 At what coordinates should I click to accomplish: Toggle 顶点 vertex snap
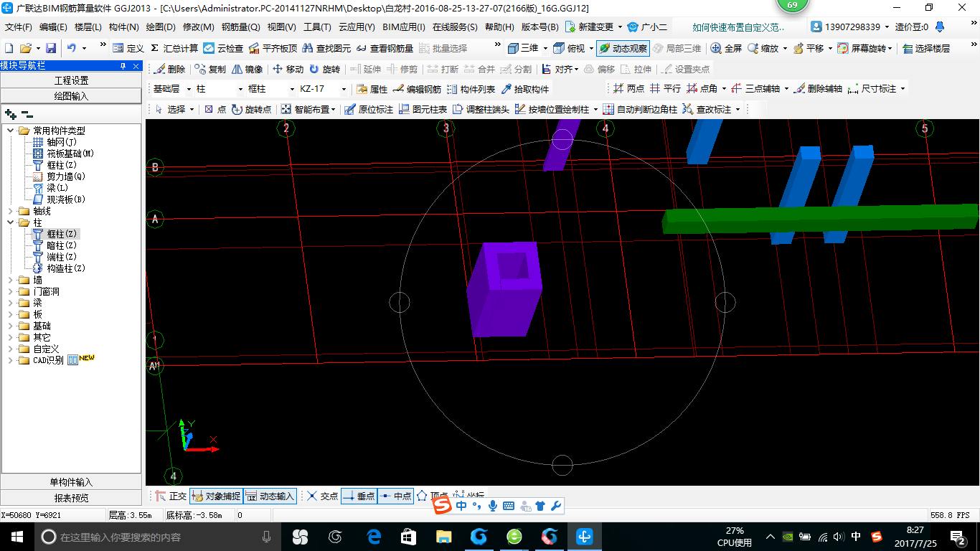pyautogui.click(x=432, y=496)
